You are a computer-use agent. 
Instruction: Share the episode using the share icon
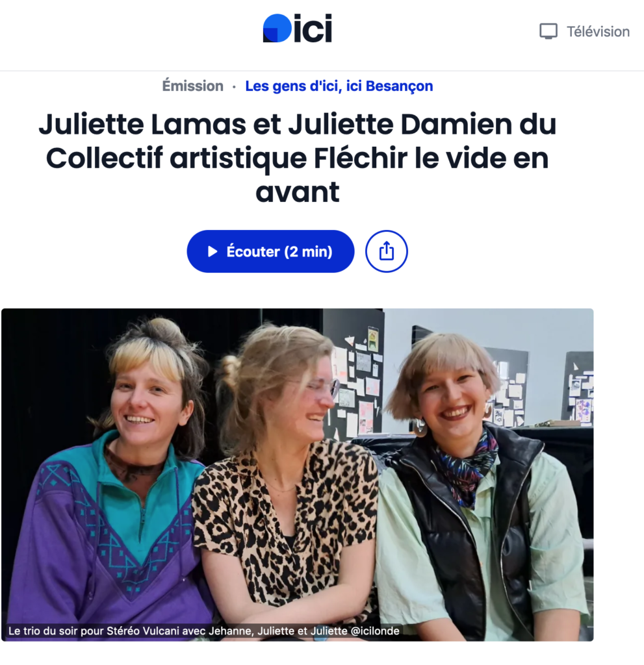[386, 251]
